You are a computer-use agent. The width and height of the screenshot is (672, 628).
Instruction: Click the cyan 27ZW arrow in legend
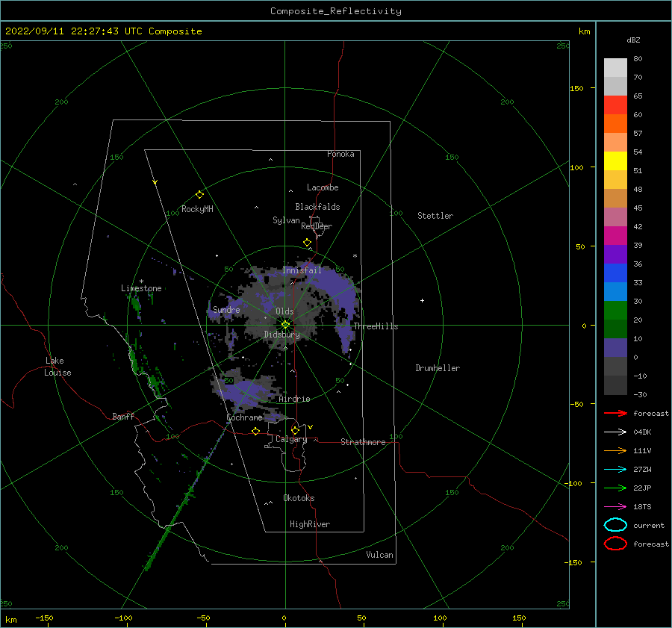click(615, 470)
